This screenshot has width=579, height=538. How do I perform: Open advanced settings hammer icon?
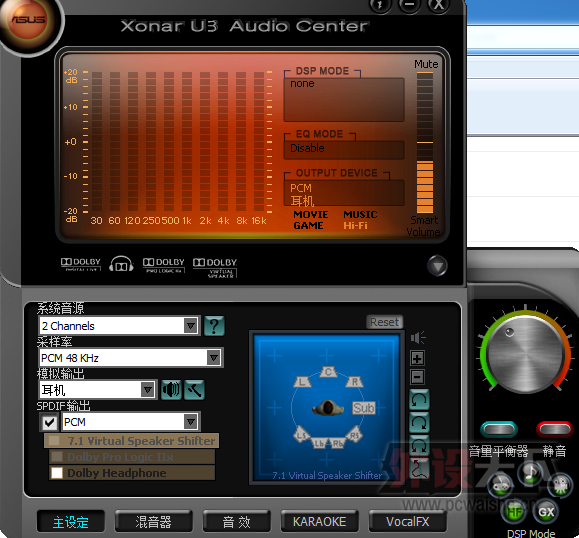pyautogui.click(x=194, y=390)
